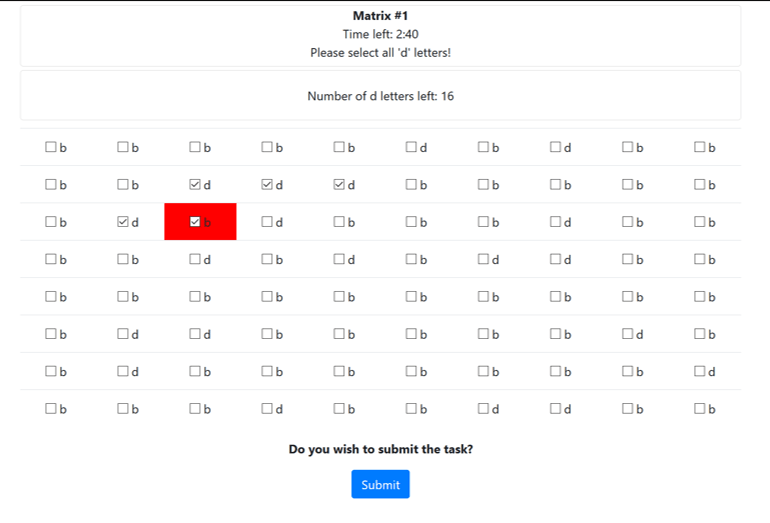Check the 'd' in row 7, column 10
Image resolution: width=770 pixels, height=523 pixels.
[x=699, y=372]
